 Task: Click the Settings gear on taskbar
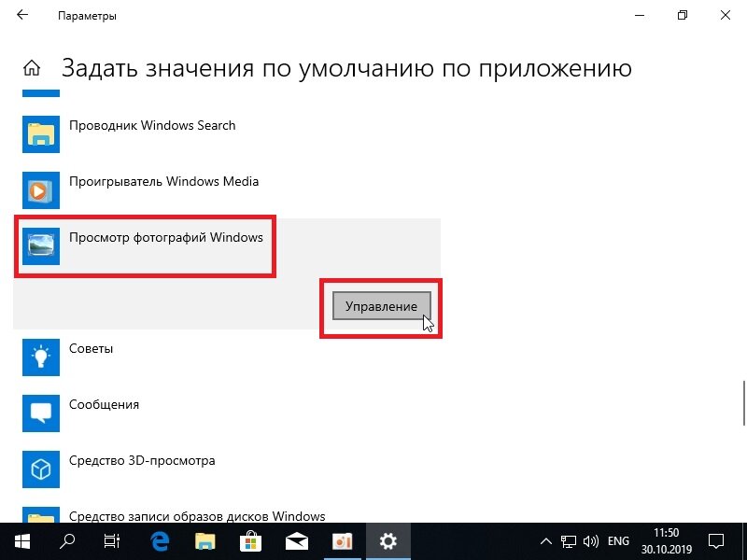coord(388,541)
